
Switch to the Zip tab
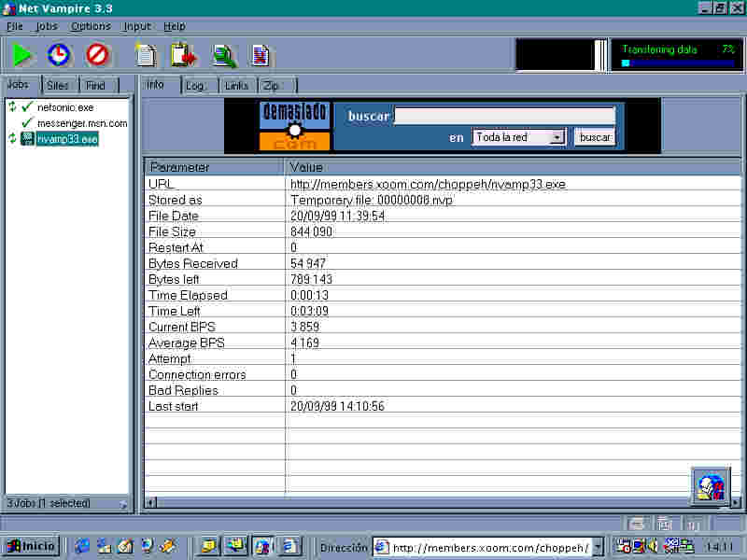(276, 86)
